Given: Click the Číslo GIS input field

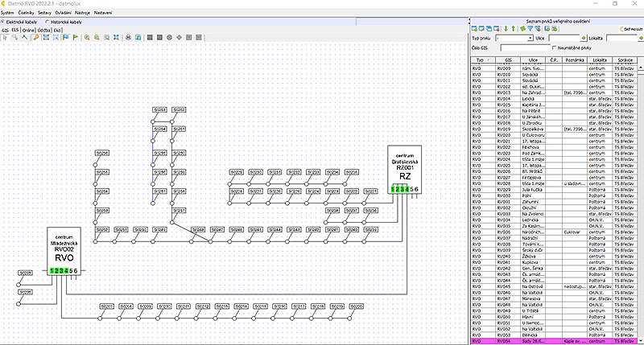Looking at the screenshot, I should point(526,48).
